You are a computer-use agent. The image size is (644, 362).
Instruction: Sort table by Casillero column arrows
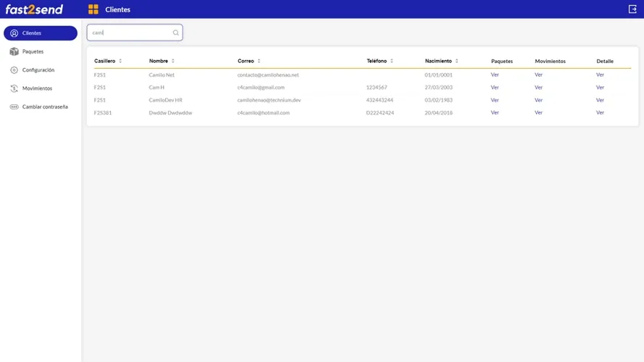tap(120, 61)
